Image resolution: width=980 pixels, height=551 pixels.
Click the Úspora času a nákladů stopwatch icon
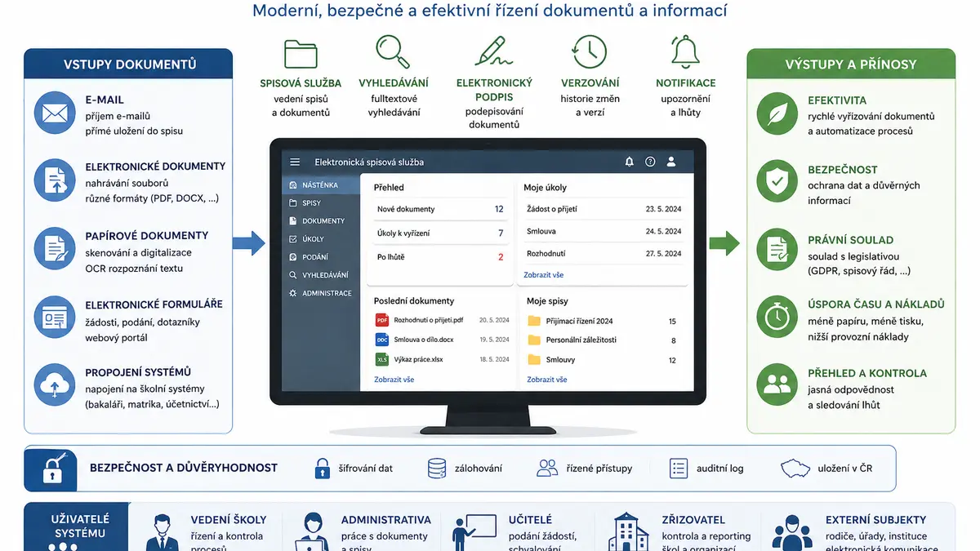point(777,316)
